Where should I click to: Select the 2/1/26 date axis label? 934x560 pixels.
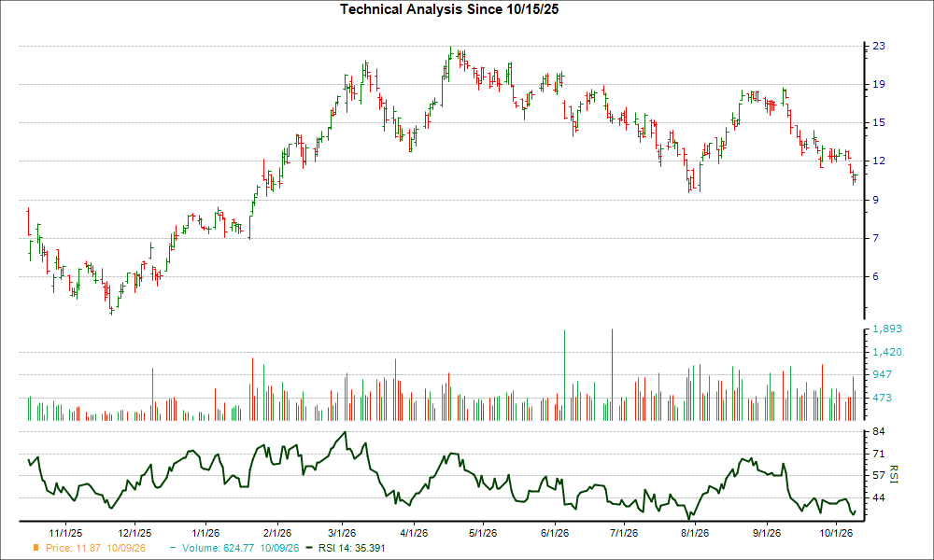tap(277, 533)
